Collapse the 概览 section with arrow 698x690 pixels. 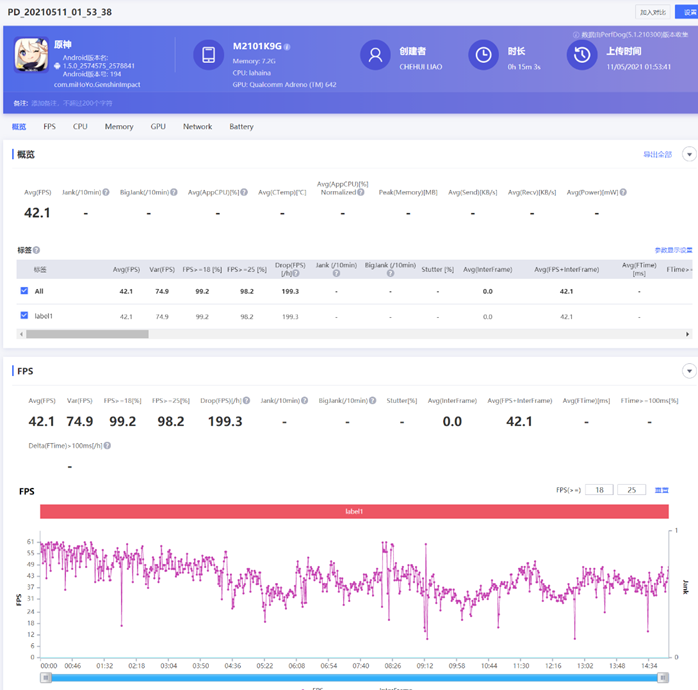(x=688, y=155)
